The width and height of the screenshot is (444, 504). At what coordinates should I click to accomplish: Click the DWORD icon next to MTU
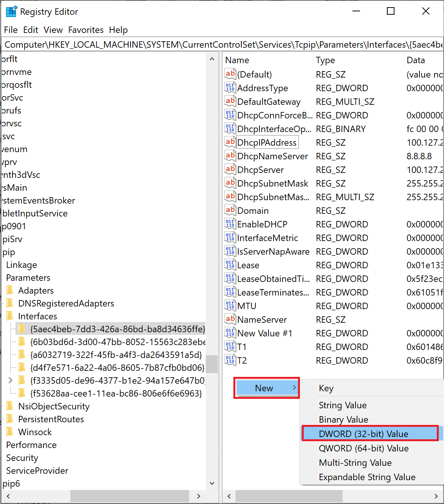(230, 305)
